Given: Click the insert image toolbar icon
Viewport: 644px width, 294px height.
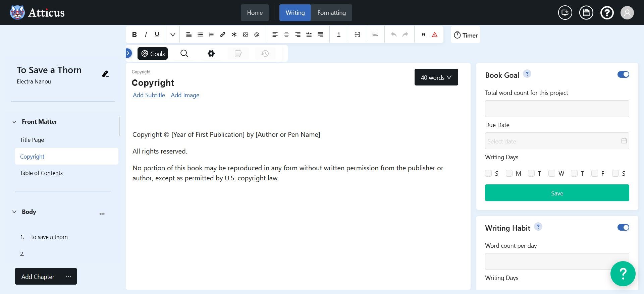Looking at the screenshot, I should tap(246, 35).
